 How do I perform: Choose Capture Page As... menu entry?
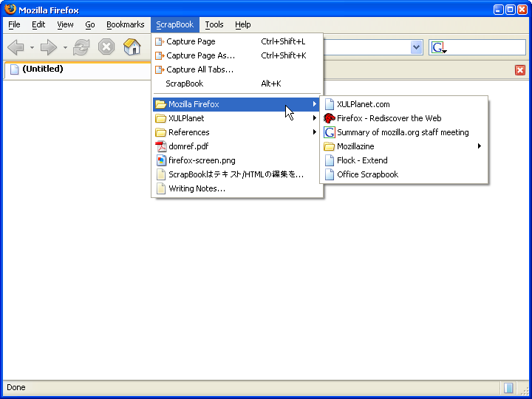237,55
